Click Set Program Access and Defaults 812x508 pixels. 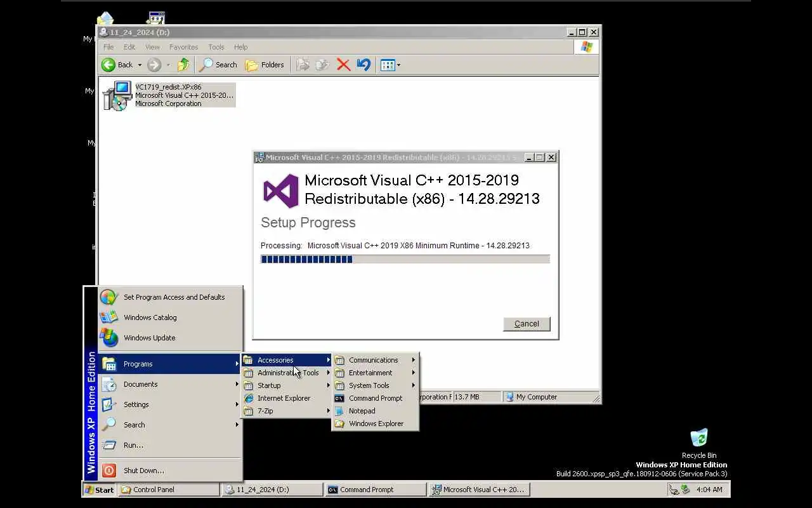coord(170,297)
